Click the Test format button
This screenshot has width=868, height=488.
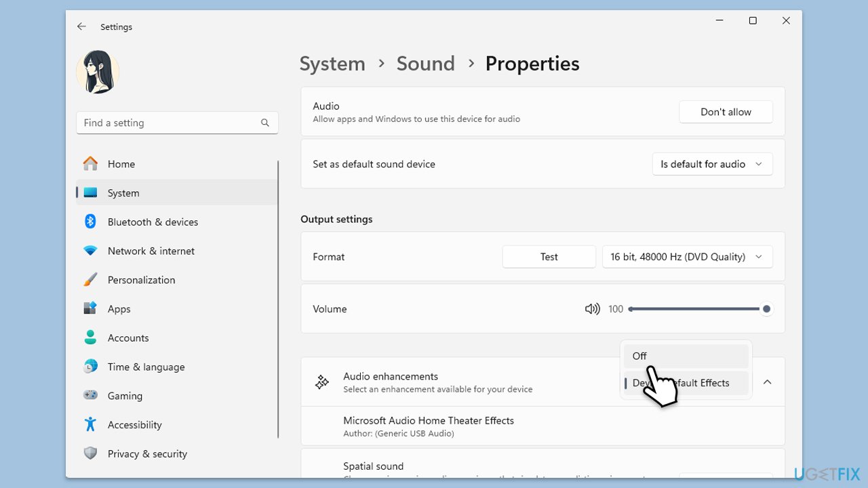[549, 257]
